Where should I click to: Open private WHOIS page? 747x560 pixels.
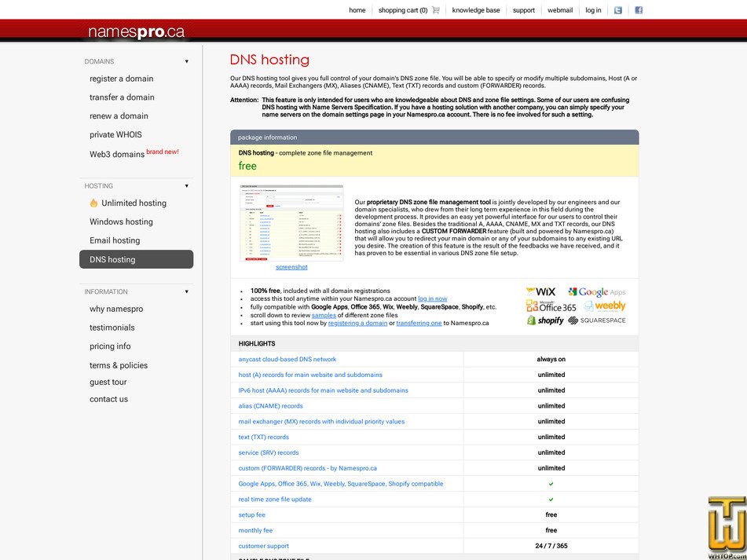pos(115,134)
